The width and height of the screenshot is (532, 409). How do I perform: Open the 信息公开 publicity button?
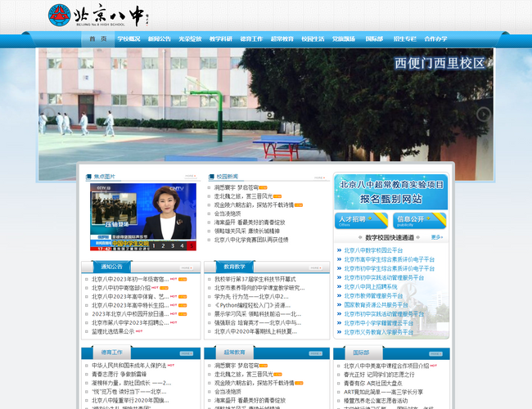419,221
